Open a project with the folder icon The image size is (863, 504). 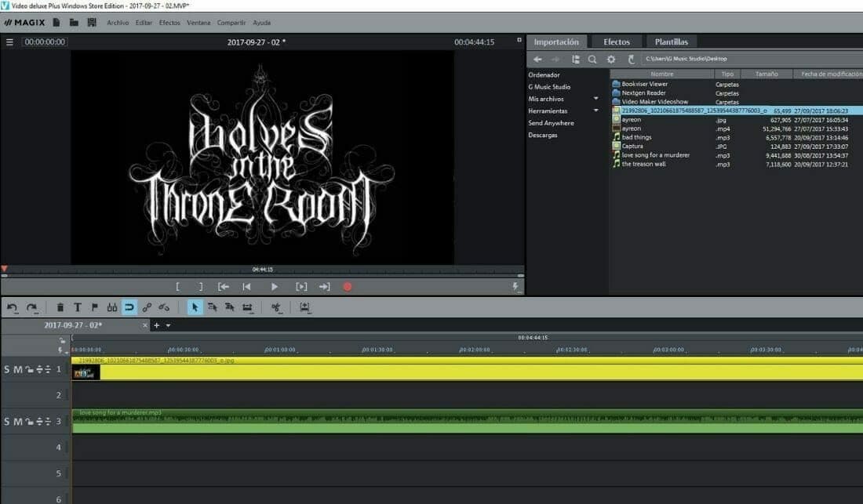(74, 23)
